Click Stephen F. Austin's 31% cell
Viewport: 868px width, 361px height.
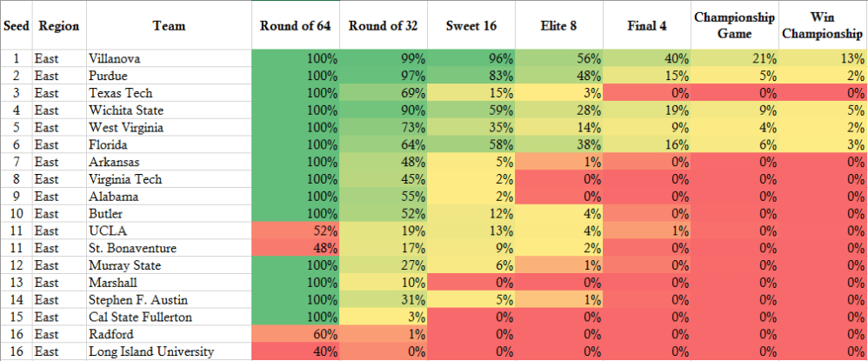[x=383, y=299]
